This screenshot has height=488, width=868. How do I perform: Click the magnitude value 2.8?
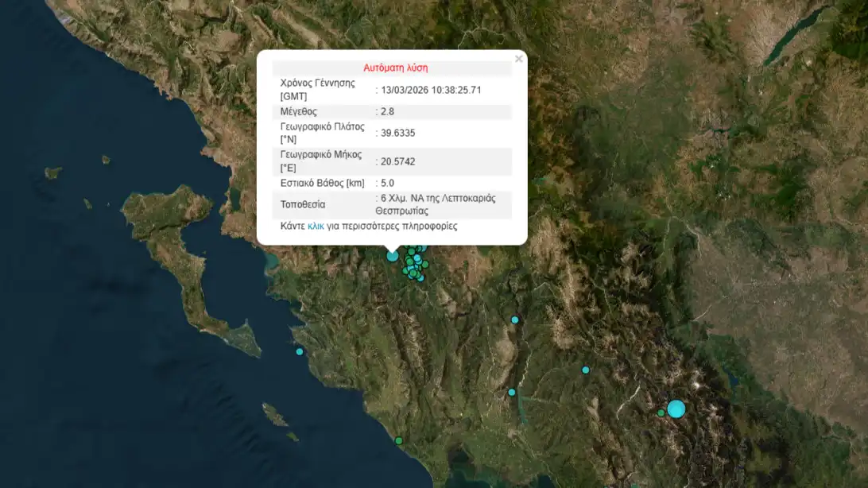click(388, 112)
